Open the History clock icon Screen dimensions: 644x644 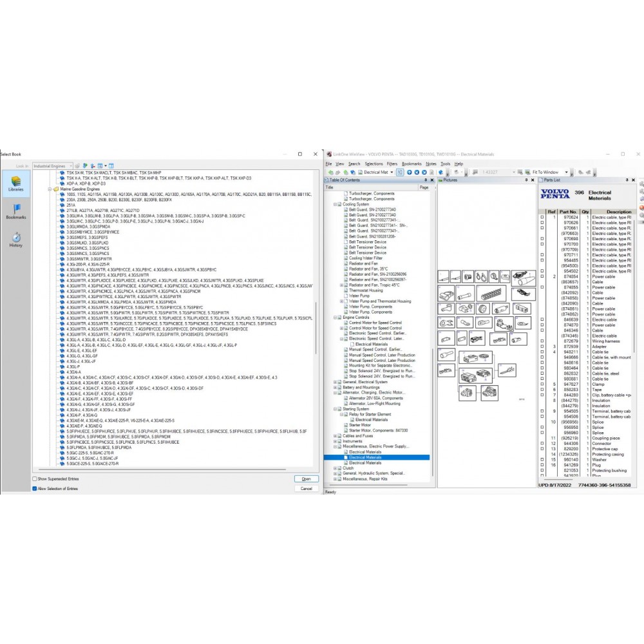(x=16, y=238)
